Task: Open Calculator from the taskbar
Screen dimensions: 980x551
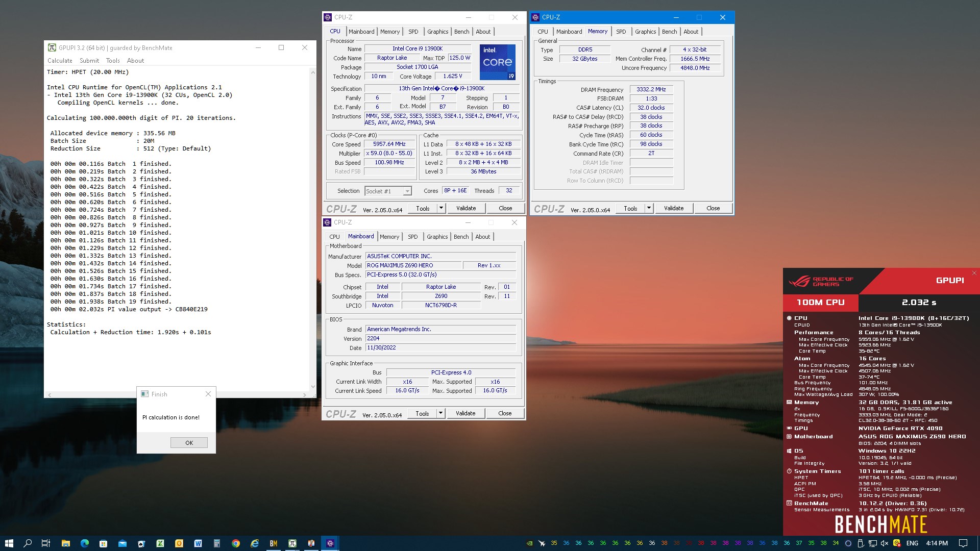Action: 217,543
